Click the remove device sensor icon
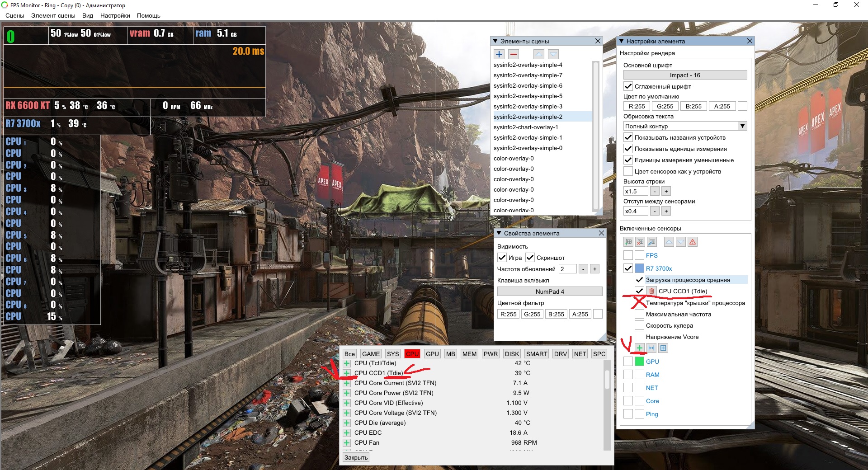This screenshot has height=470, width=868. (640, 242)
